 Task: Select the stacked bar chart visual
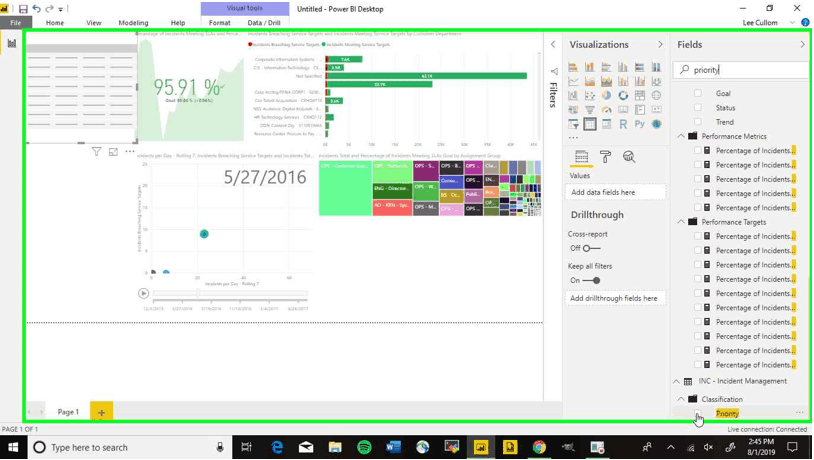(573, 67)
